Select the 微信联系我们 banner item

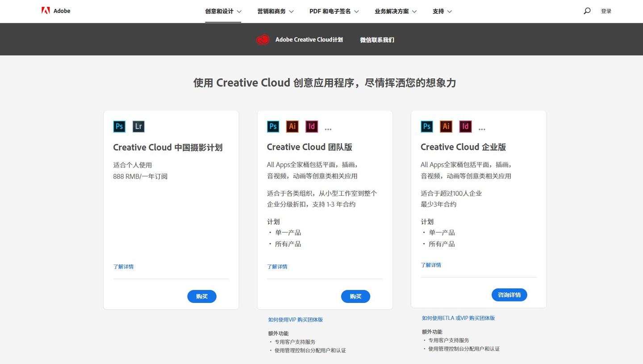pyautogui.click(x=377, y=40)
